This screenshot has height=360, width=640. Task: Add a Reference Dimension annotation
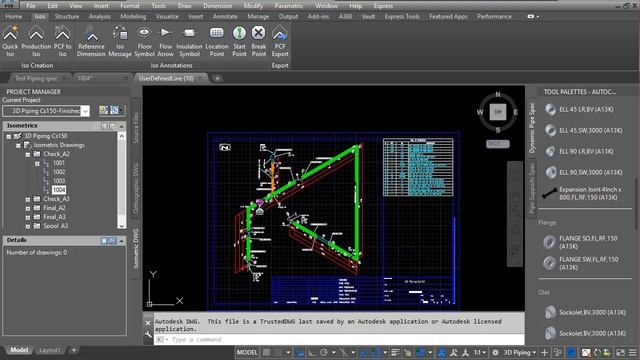pos(91,41)
